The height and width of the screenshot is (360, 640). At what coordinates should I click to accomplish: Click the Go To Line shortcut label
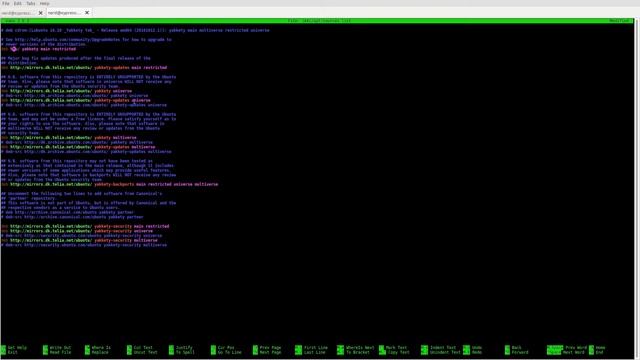229,352
